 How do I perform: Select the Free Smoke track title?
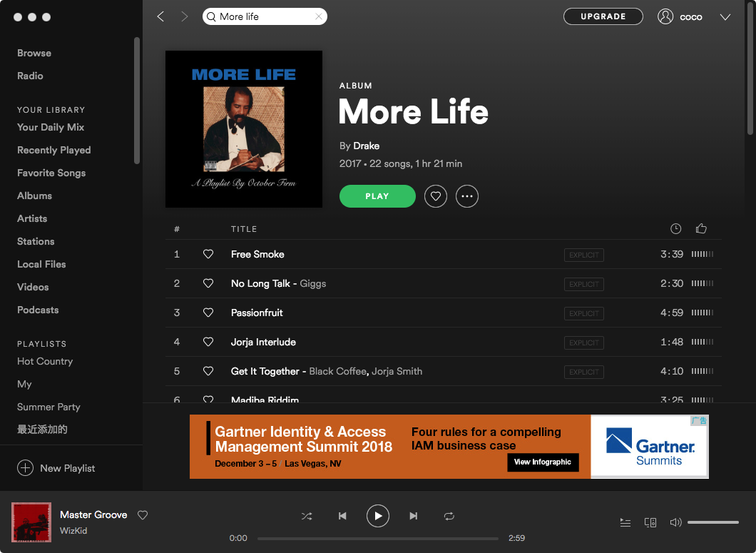click(x=257, y=254)
